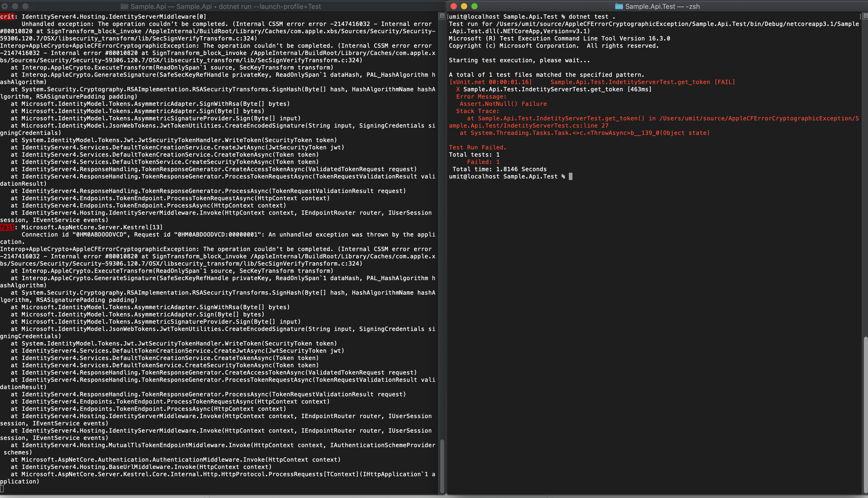
Task: Click the IndetityServerTest.cs:line 27 file path
Action: 556,126
